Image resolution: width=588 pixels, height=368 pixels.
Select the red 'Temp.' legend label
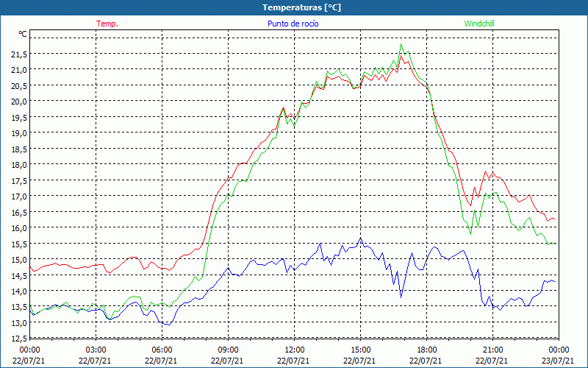coord(107,24)
